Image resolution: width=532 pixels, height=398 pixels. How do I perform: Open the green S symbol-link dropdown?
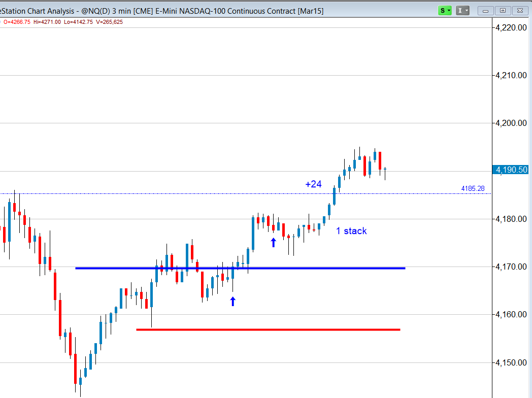coord(445,11)
